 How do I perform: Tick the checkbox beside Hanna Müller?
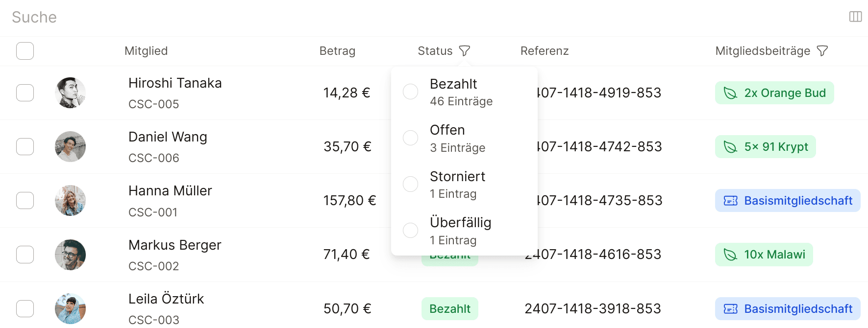pos(25,200)
